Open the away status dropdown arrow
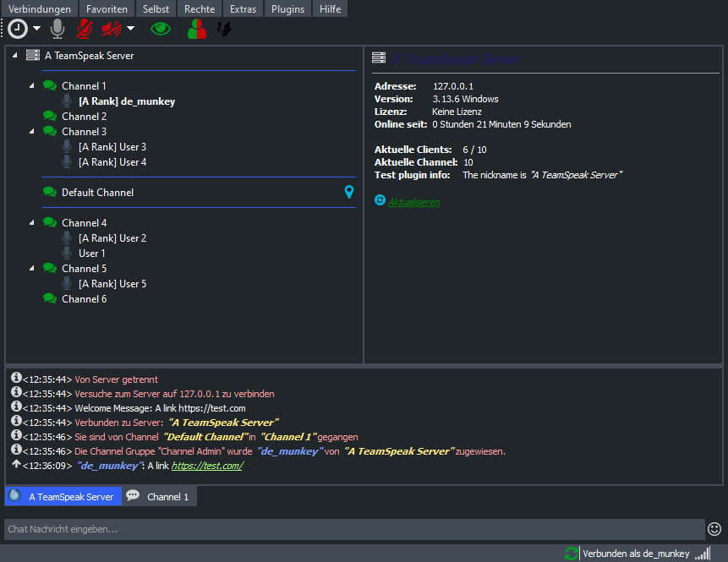Screen dimensions: 728x562 point(36,29)
